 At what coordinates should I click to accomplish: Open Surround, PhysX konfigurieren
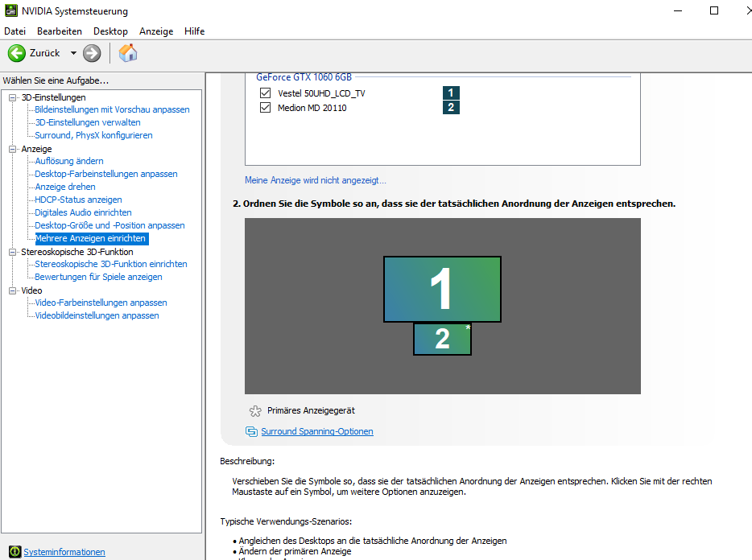pos(93,136)
